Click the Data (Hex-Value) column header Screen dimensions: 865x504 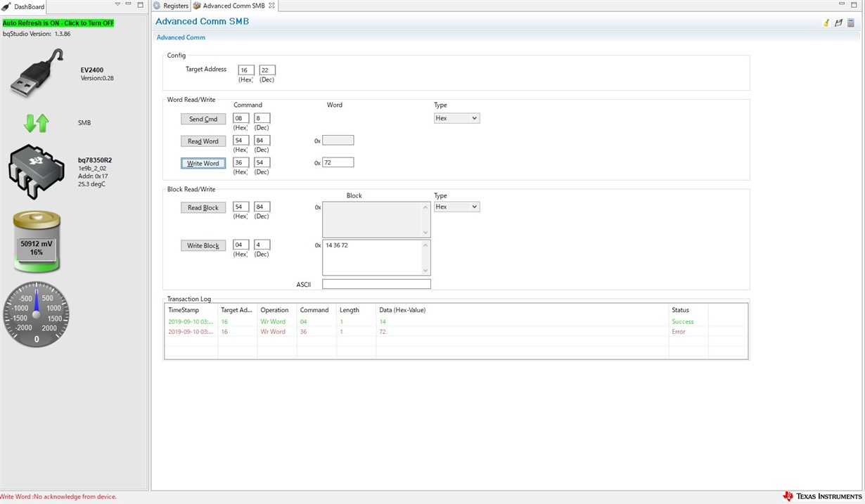click(522, 310)
